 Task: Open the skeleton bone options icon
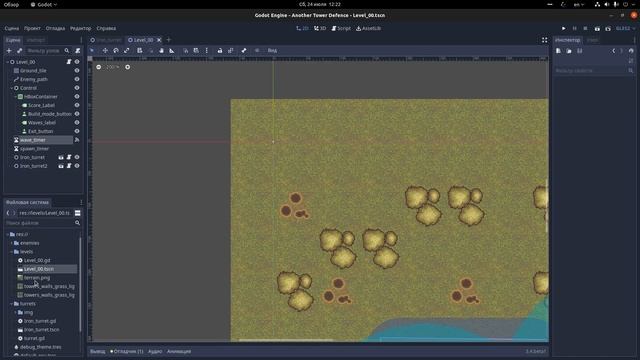pos(244,51)
